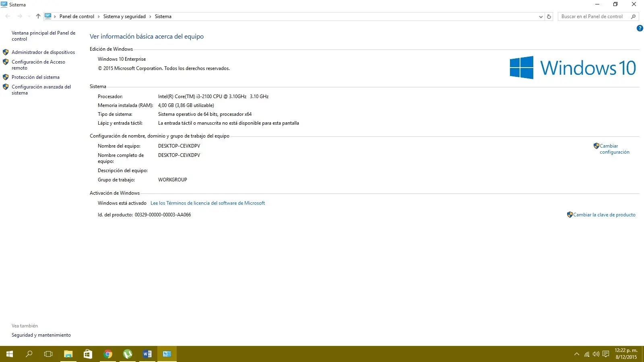Open the help question mark icon
644x362 pixels.
pyautogui.click(x=640, y=28)
